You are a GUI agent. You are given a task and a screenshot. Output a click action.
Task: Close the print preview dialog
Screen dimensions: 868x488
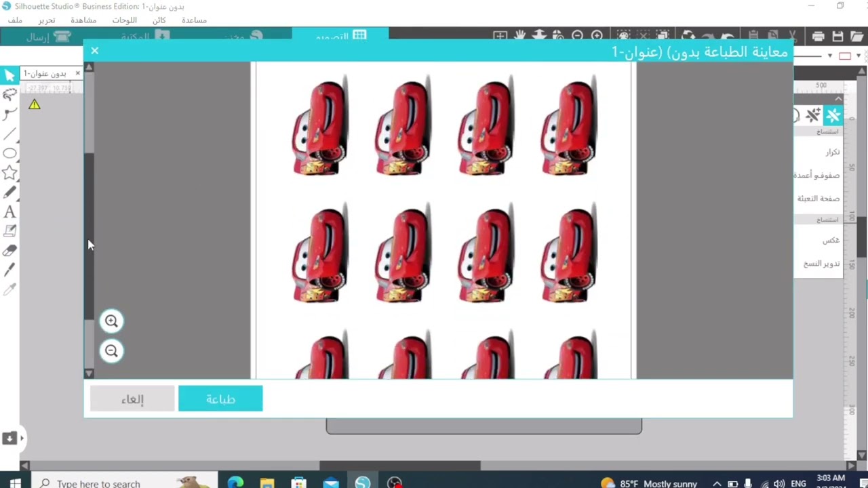tap(94, 51)
